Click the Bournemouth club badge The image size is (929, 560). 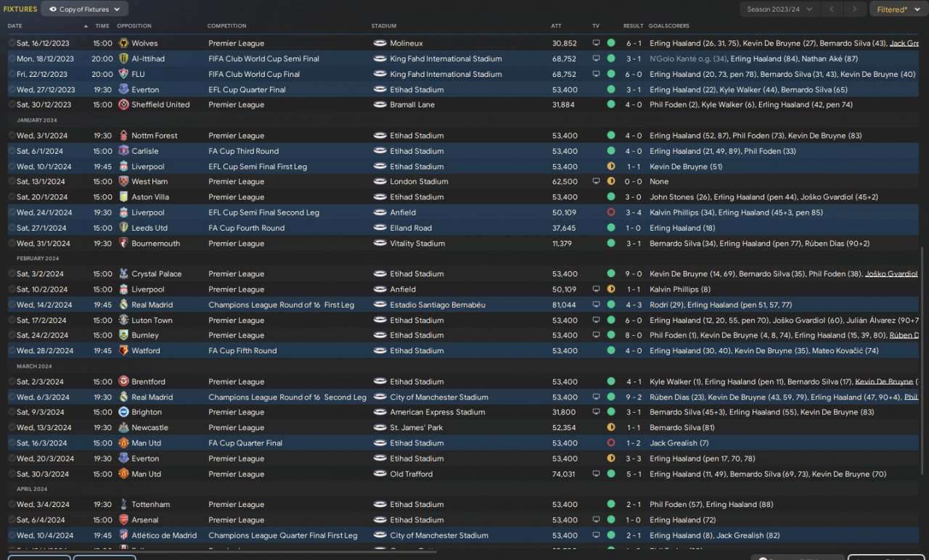coord(123,244)
